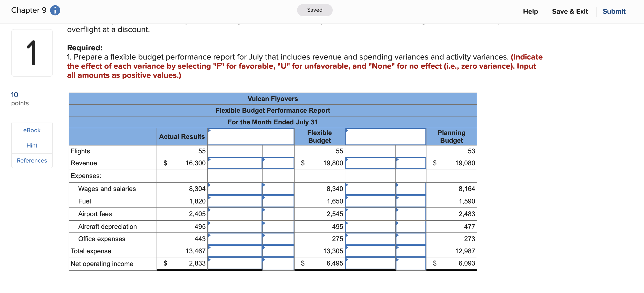Open the header dropdown next to Flexible Budget

point(385,137)
